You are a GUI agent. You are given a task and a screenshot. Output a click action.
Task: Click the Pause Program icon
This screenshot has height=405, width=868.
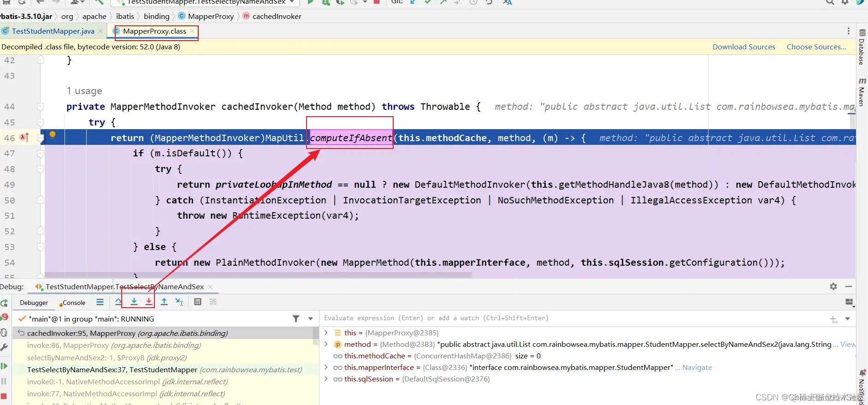coord(4,381)
